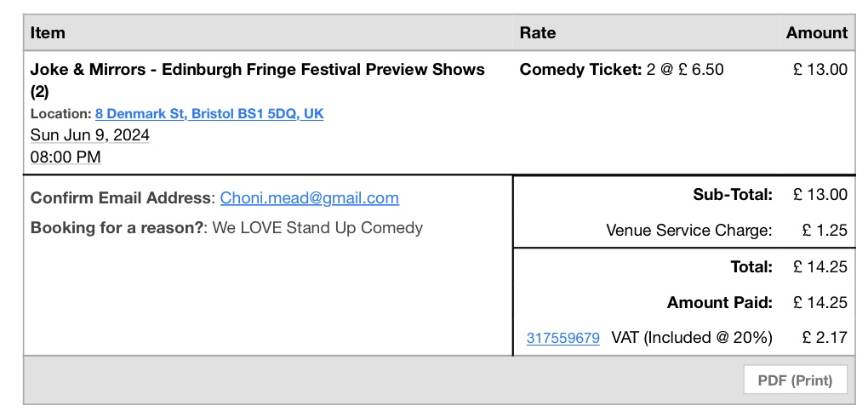Click the Choni.mead@gmail.com email link
Screen dimensions: 868x417
[309, 197]
